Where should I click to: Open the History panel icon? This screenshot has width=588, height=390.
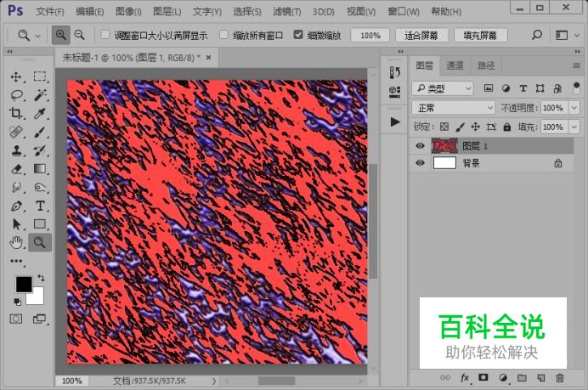(x=394, y=72)
